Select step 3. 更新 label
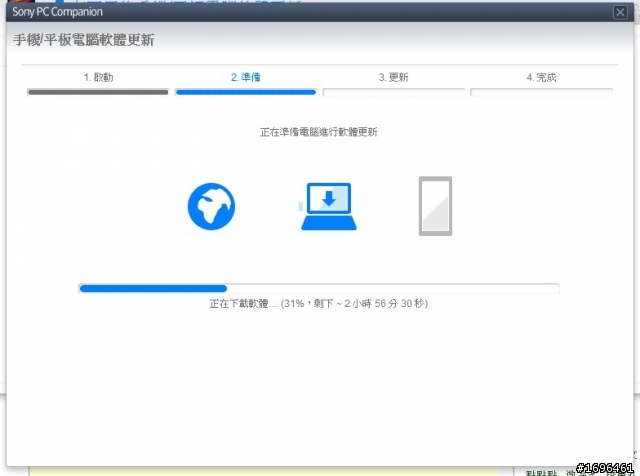Image resolution: width=640 pixels, height=476 pixels. click(x=393, y=77)
